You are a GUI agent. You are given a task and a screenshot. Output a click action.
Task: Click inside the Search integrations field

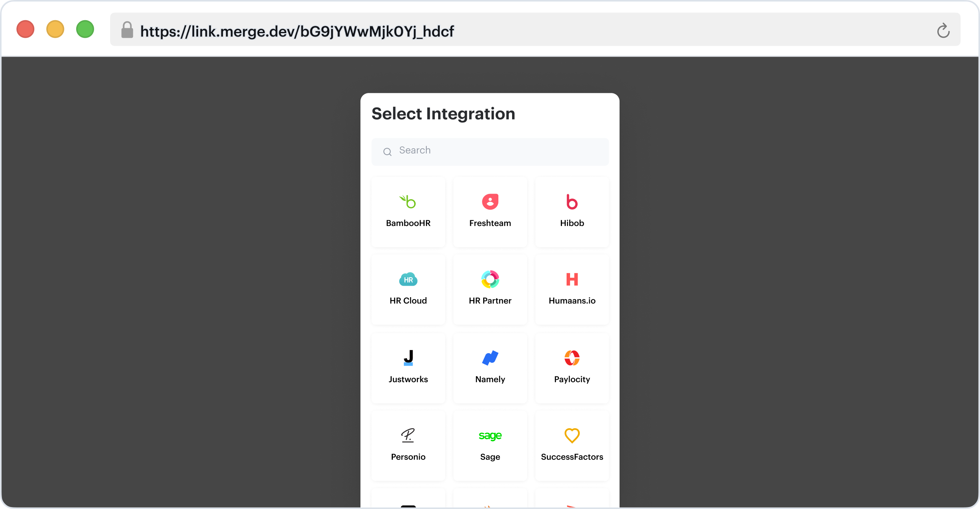point(495,151)
